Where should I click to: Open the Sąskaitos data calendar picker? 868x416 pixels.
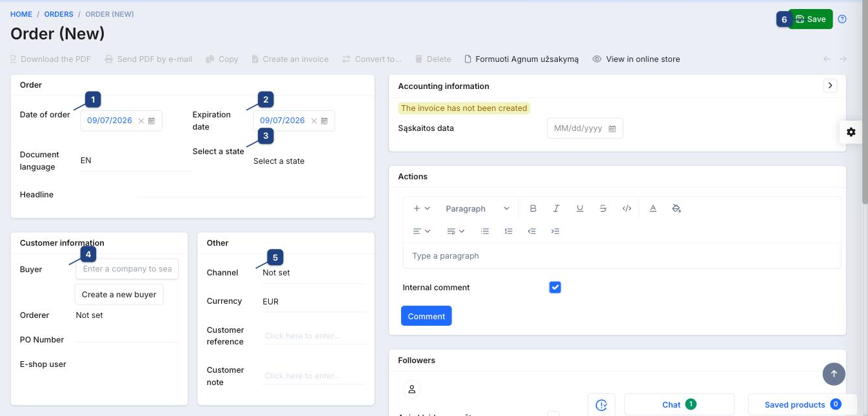click(x=612, y=128)
